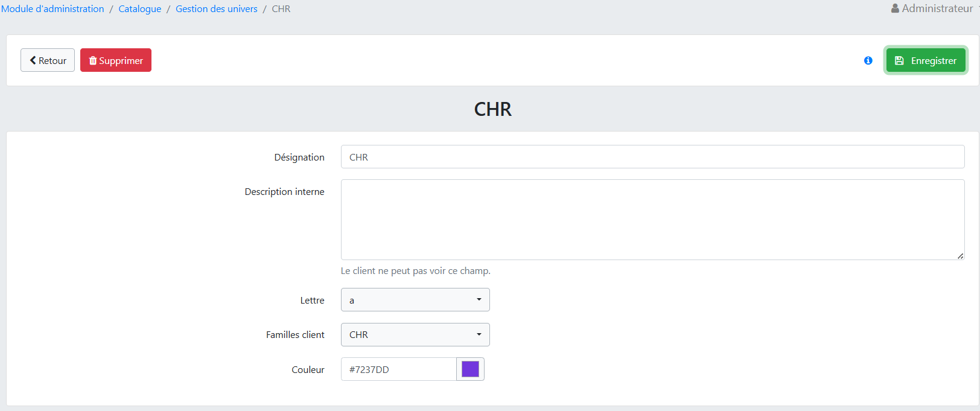Navigate to Catalogue breadcrumb
This screenshot has height=411, width=980.
[x=140, y=9]
